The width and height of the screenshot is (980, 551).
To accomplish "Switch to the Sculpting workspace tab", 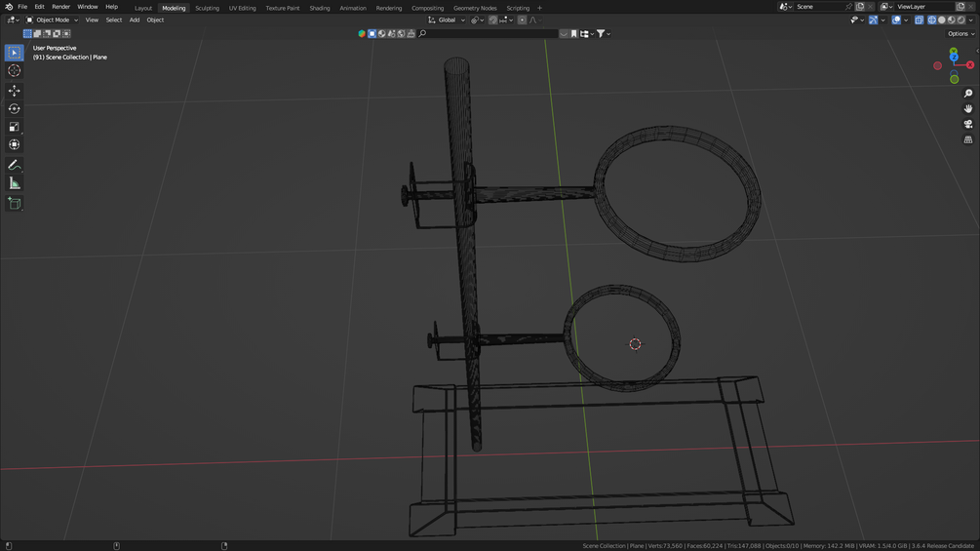I will point(207,8).
